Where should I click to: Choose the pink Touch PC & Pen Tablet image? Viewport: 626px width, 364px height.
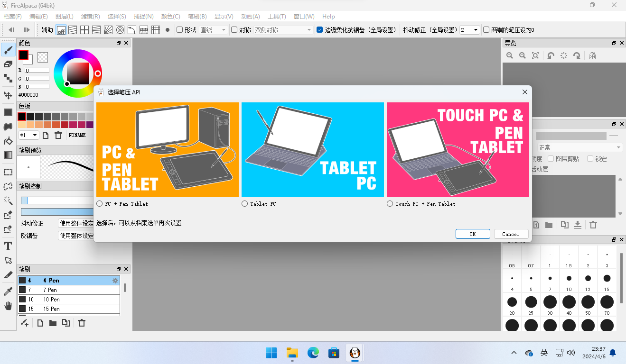coord(458,150)
